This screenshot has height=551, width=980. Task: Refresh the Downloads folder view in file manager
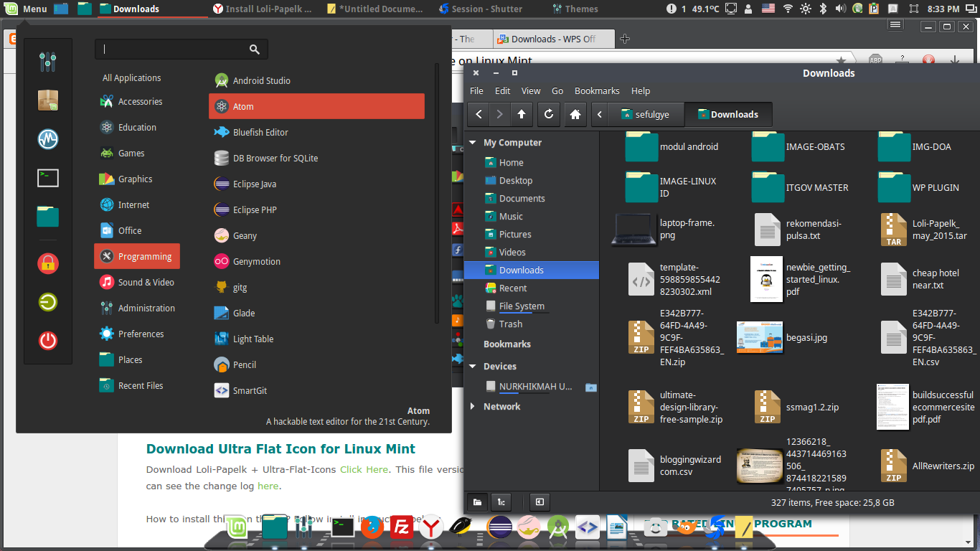pos(548,114)
